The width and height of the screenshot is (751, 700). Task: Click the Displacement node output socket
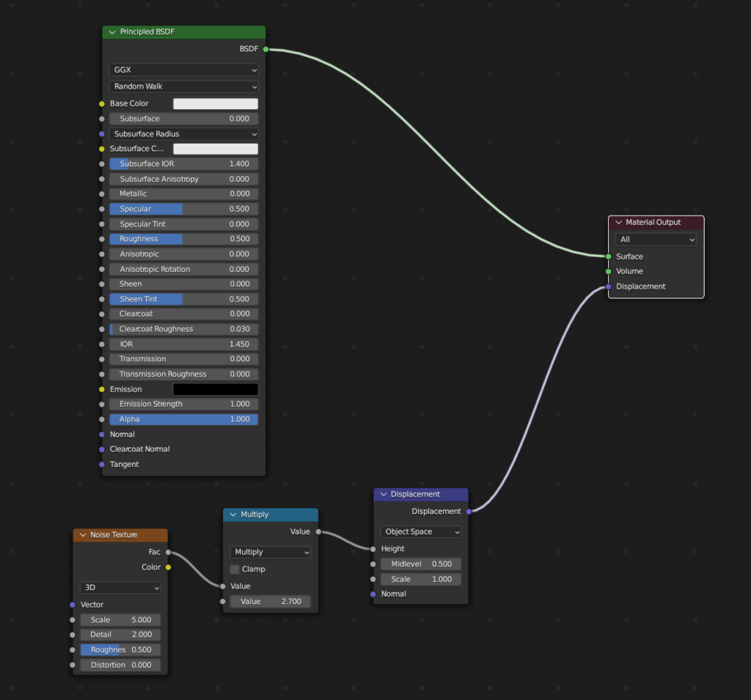pos(469,512)
